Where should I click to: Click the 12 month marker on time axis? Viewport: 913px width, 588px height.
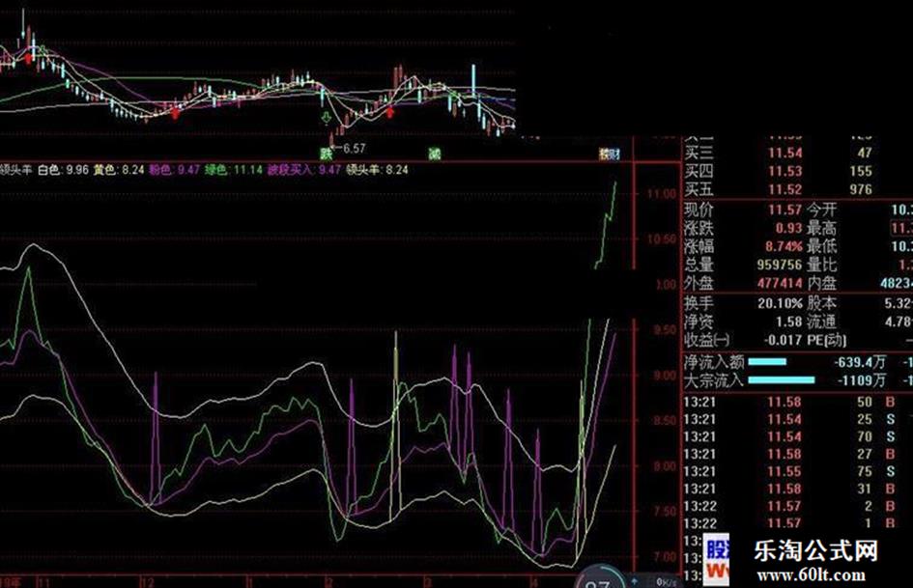pyautogui.click(x=148, y=582)
